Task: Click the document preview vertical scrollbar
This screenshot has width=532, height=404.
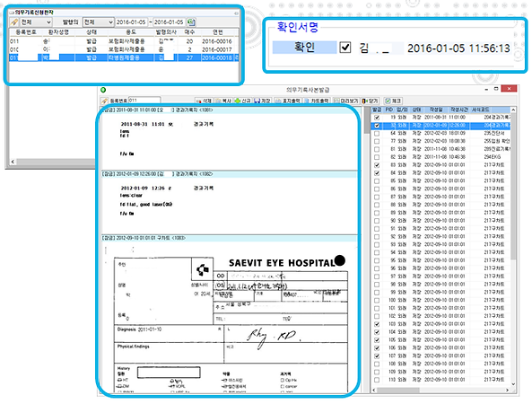Action: point(366,250)
